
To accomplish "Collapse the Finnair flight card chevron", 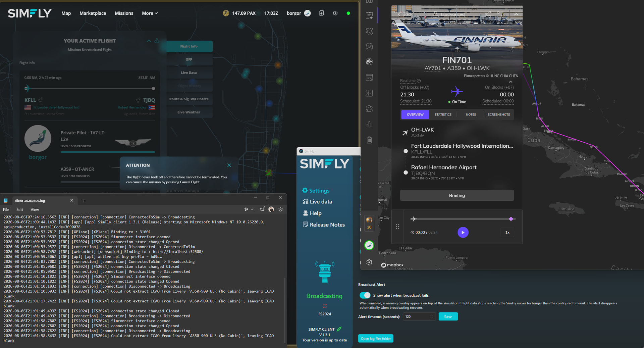I will coord(516,14).
